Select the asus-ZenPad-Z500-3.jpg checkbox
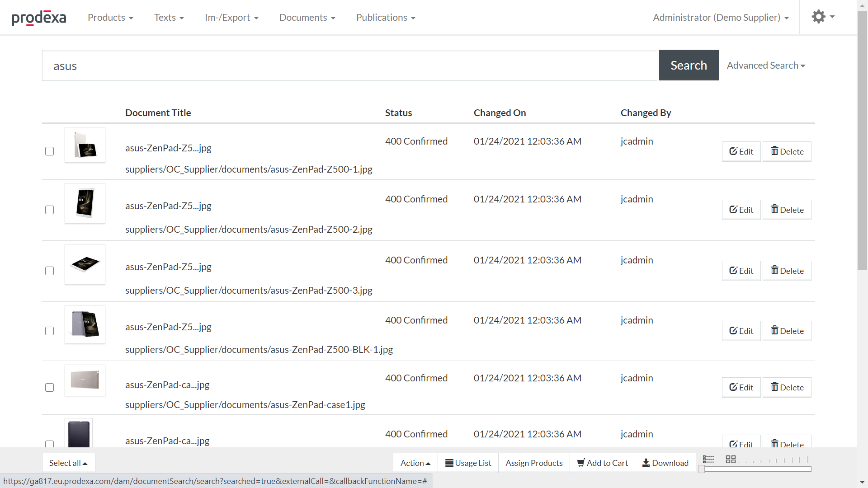Image resolution: width=868 pixels, height=488 pixels. click(x=50, y=271)
